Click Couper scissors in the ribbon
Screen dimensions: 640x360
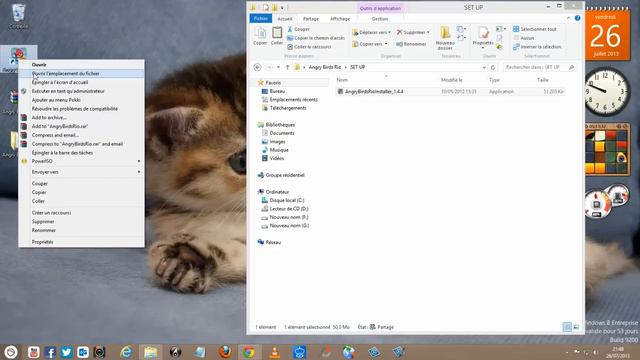pos(298,29)
